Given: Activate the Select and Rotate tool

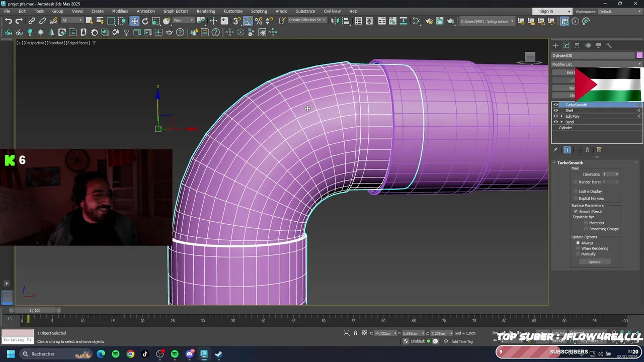Looking at the screenshot, I should click(145, 21).
